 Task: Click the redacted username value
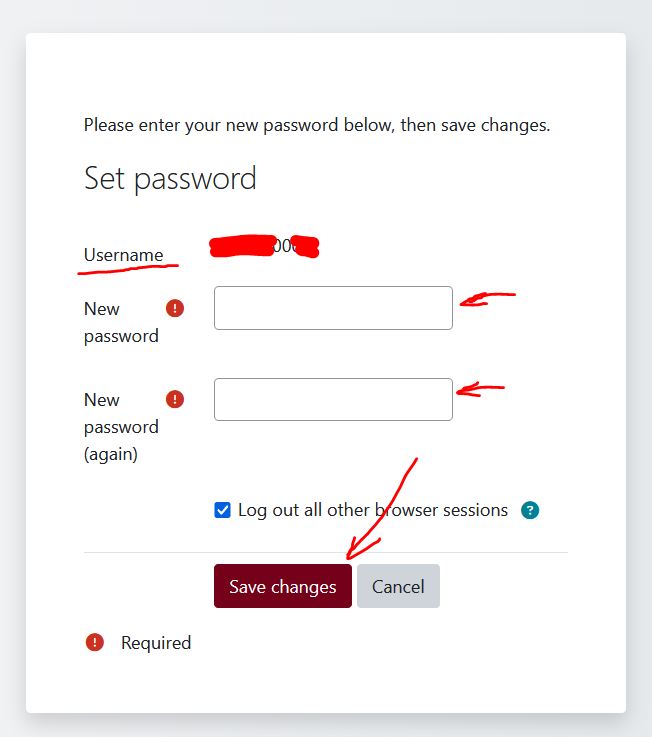tap(264, 246)
